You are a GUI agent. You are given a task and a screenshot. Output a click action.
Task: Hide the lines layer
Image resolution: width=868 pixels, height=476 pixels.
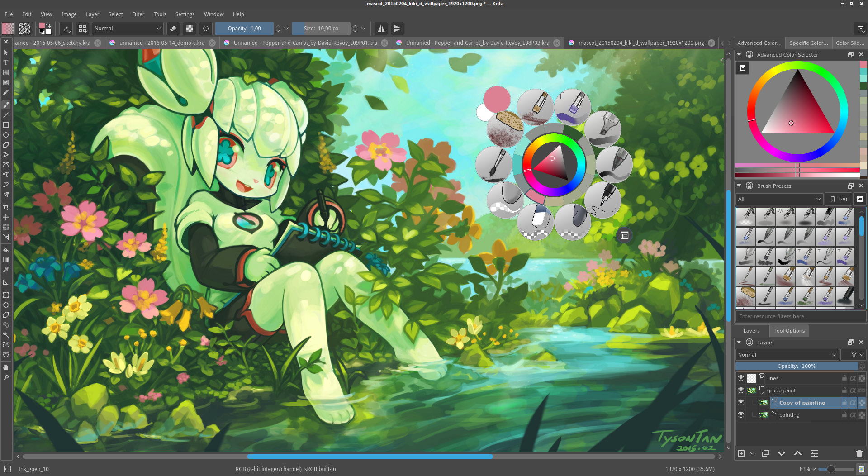point(741,378)
